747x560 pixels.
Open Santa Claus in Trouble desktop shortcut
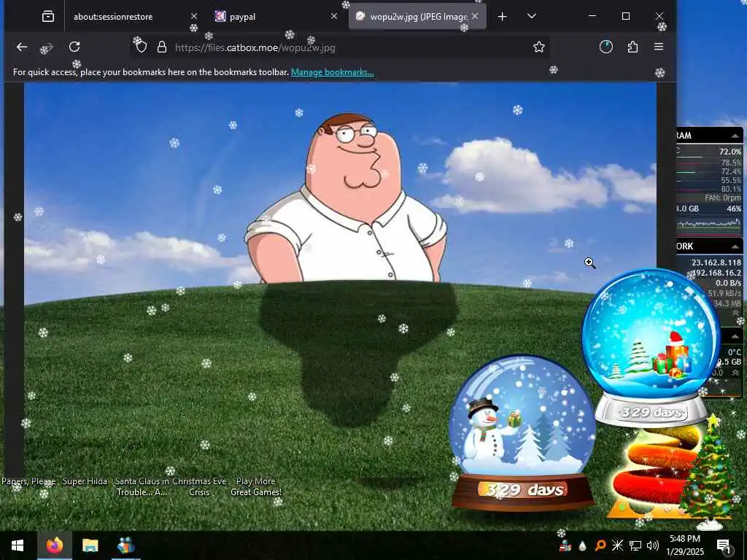[x=142, y=486]
